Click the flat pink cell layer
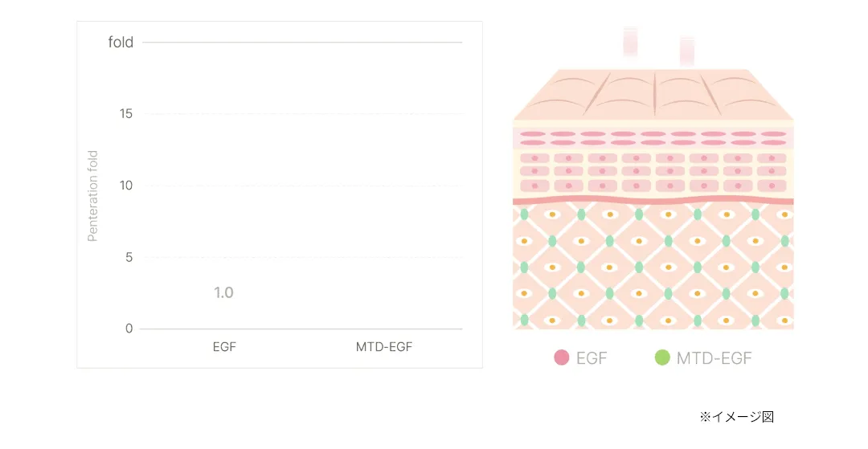 (x=653, y=138)
